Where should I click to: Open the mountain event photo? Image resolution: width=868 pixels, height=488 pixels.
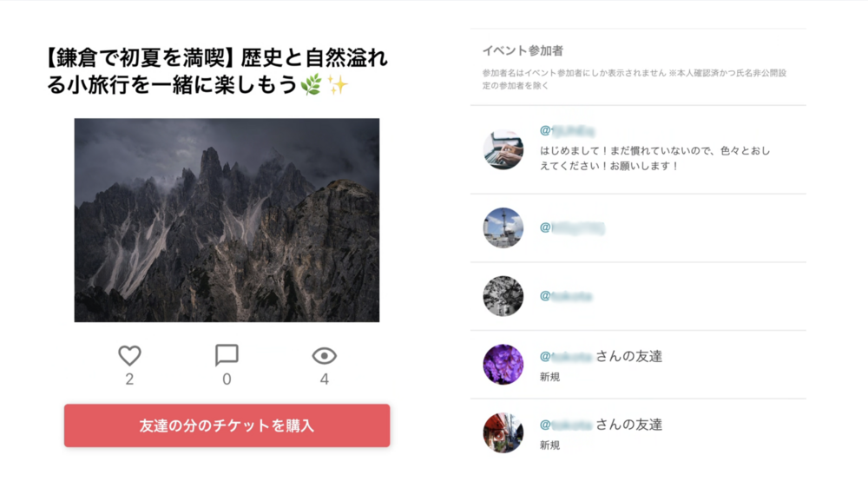[227, 220]
